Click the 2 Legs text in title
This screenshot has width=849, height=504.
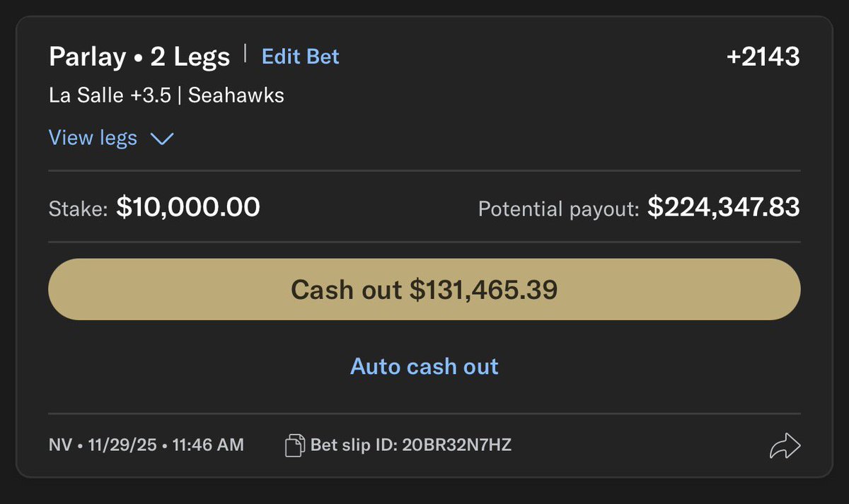tap(190, 57)
